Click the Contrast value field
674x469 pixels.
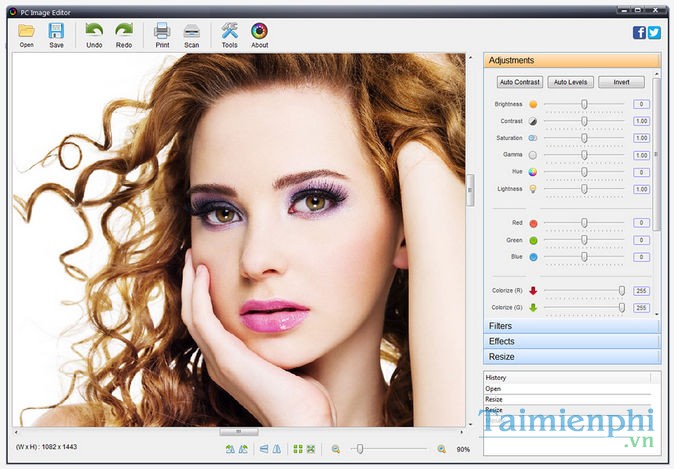[x=641, y=121]
